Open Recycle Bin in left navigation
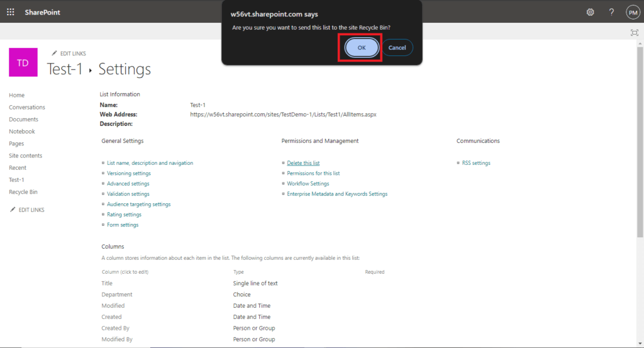This screenshot has width=644, height=348. 23,192
